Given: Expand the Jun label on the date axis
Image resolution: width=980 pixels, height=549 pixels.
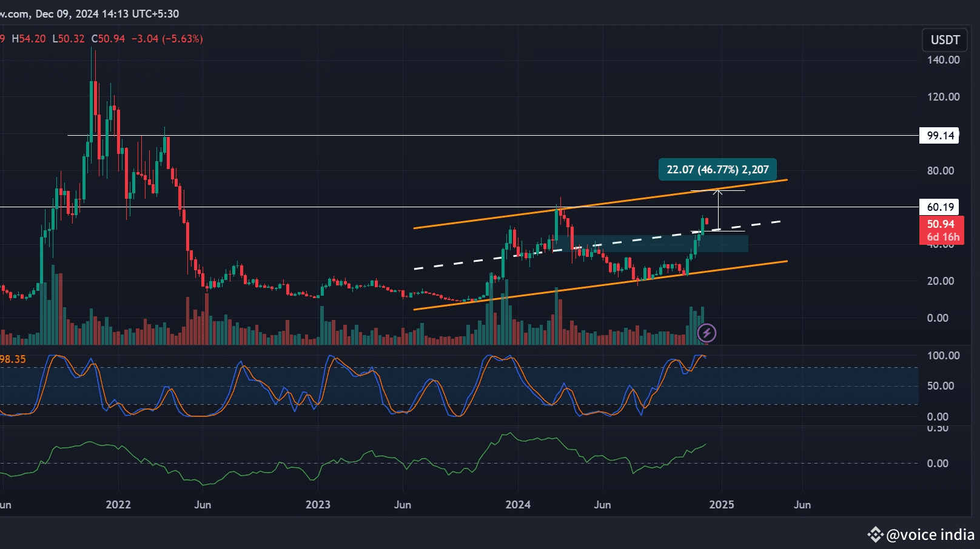Looking at the screenshot, I should click(x=603, y=504).
